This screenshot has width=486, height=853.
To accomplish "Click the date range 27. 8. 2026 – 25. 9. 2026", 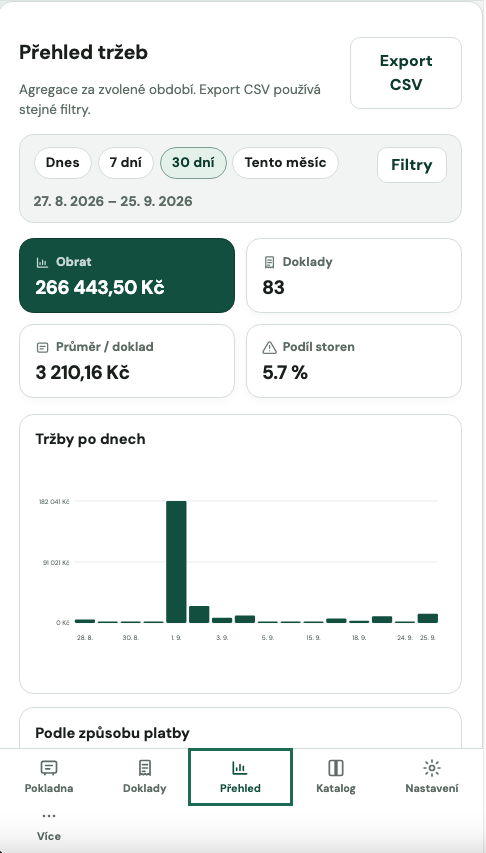I will [113, 201].
